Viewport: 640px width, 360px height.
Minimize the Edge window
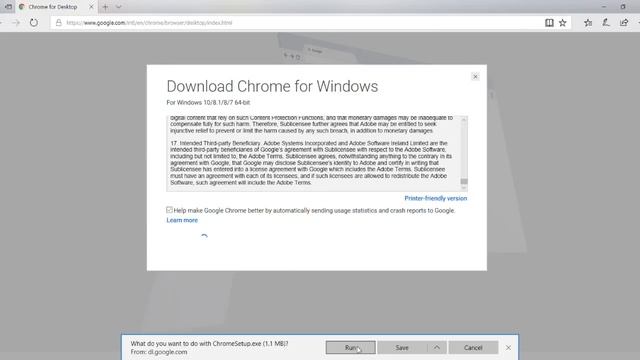coord(604,7)
